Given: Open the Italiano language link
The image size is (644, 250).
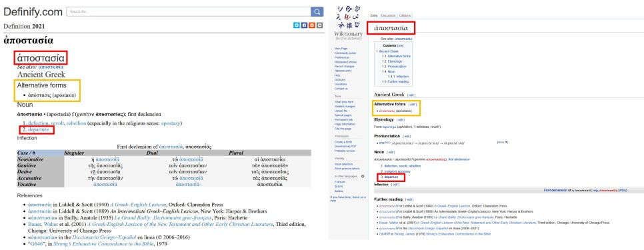Looking at the screenshot, I should [339, 191].
